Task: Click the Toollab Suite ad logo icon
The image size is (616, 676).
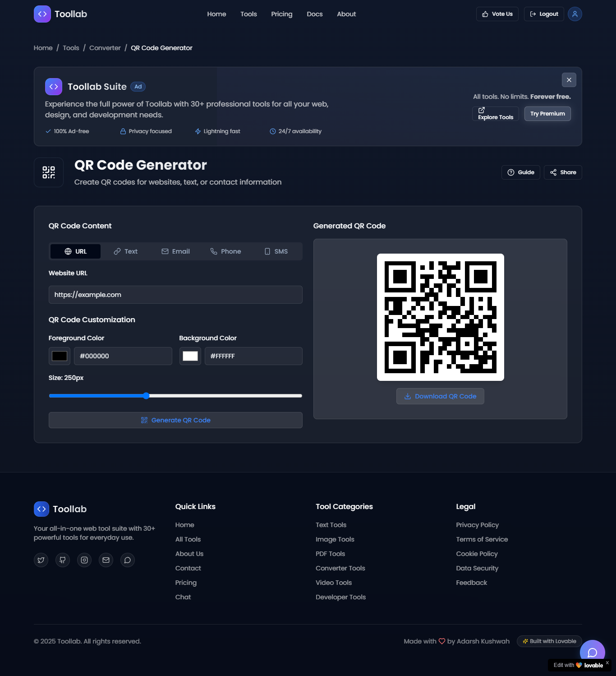Action: 54,87
